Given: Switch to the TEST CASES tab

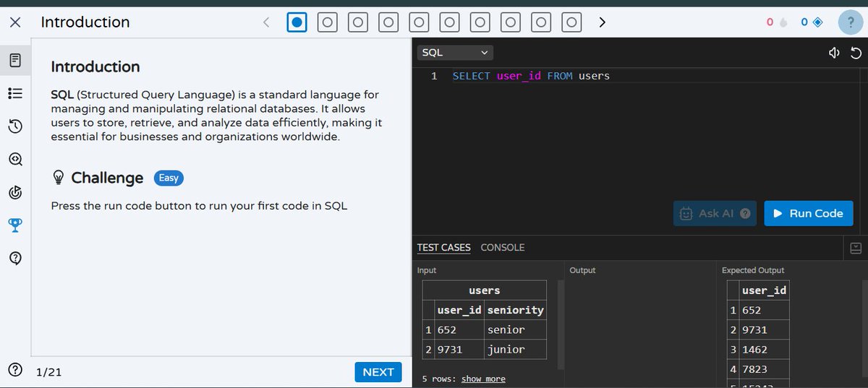Looking at the screenshot, I should pos(444,247).
